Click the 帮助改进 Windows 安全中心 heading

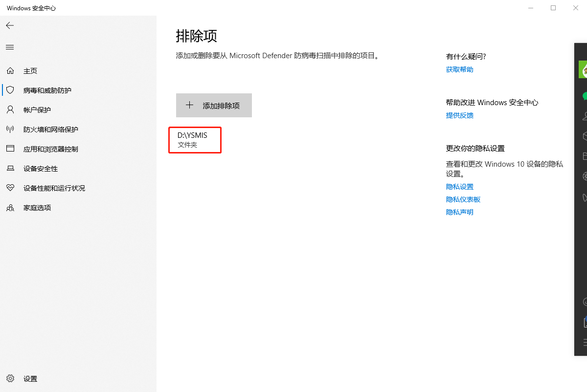coord(492,103)
